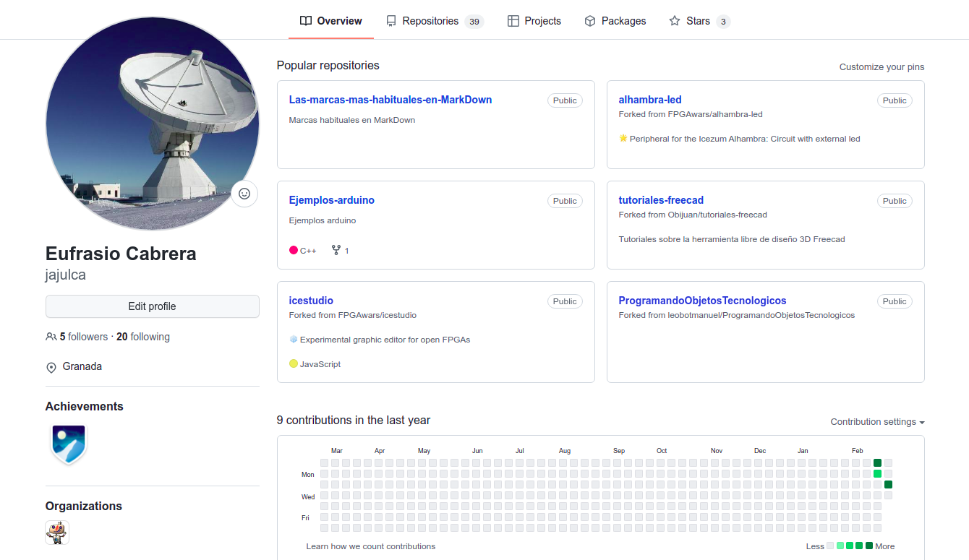Screen dimensions: 969x560
Task: Open Las-marcas-mas-habituales-en-MarkDown repository
Action: click(x=390, y=100)
